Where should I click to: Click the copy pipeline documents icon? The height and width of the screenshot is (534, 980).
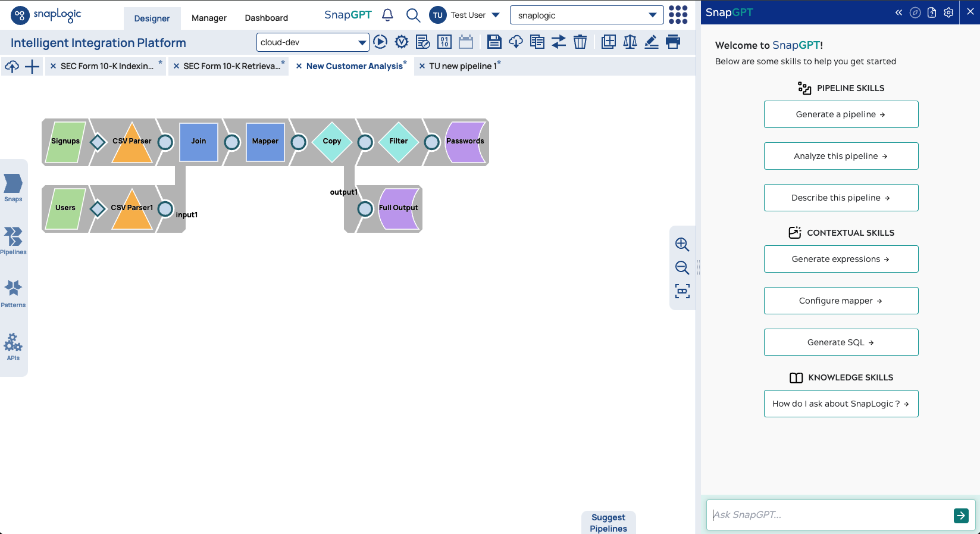[537, 42]
